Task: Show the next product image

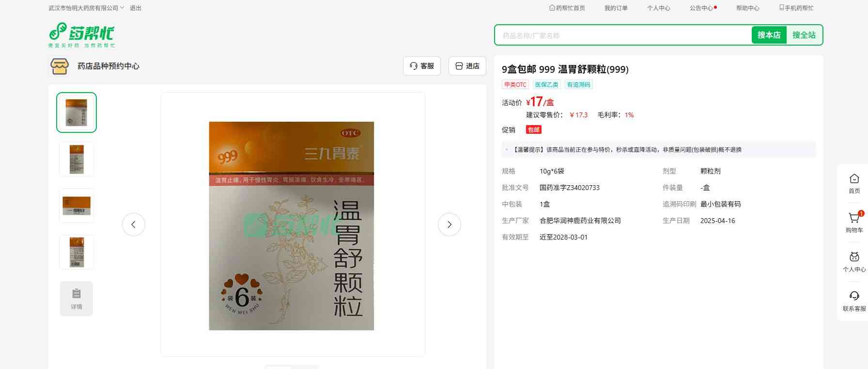Action: (x=449, y=225)
